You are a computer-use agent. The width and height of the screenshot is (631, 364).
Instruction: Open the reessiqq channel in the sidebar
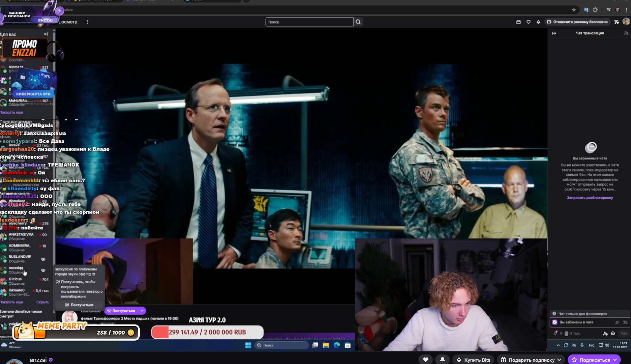tap(25, 270)
